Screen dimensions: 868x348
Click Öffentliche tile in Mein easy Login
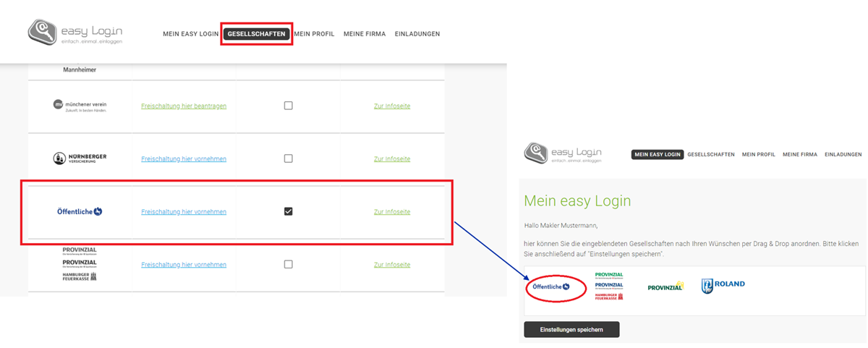point(551,287)
